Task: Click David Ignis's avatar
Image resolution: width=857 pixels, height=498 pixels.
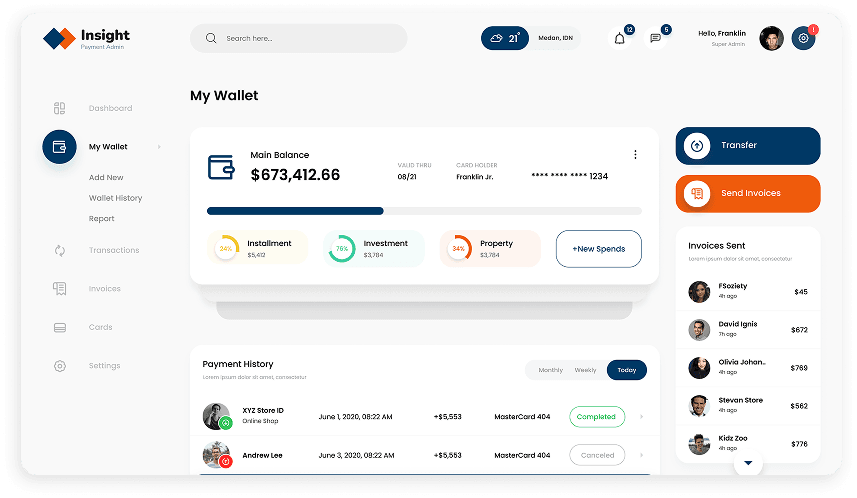Action: 699,330
